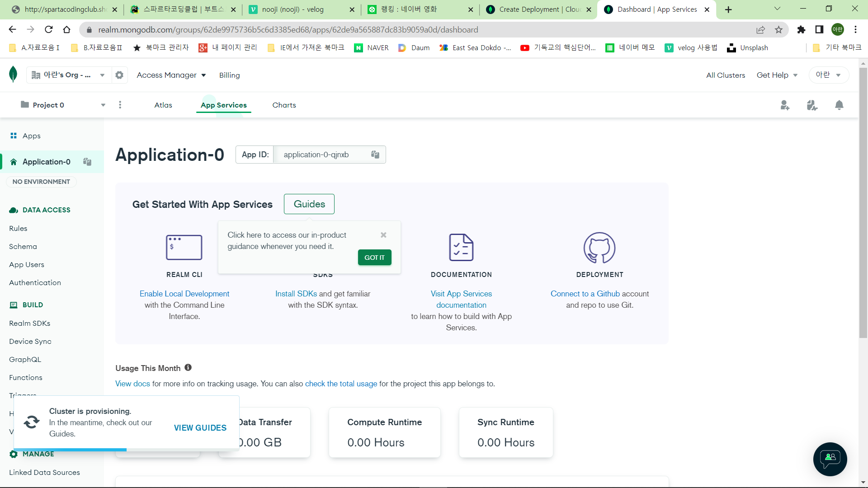Switch to the Charts tab
Viewport: 868px width, 488px height.
pyautogui.click(x=284, y=105)
